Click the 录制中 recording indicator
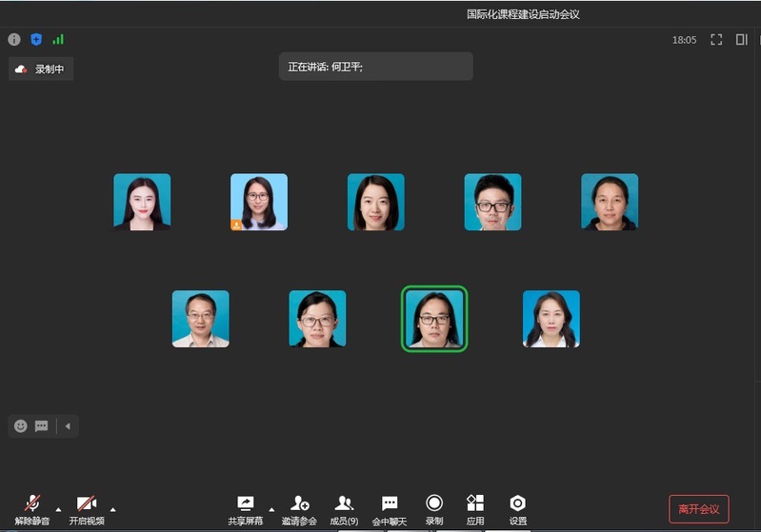This screenshot has height=532, width=761. 41,69
